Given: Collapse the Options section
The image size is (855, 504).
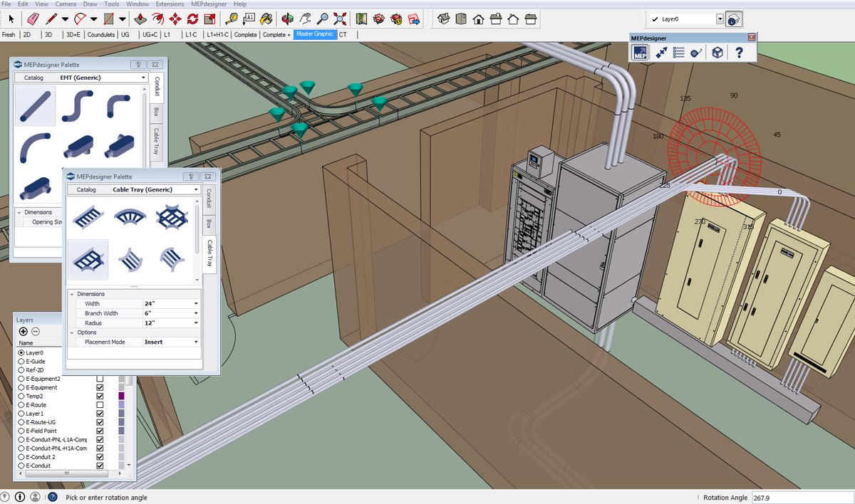Looking at the screenshot, I should [72, 332].
